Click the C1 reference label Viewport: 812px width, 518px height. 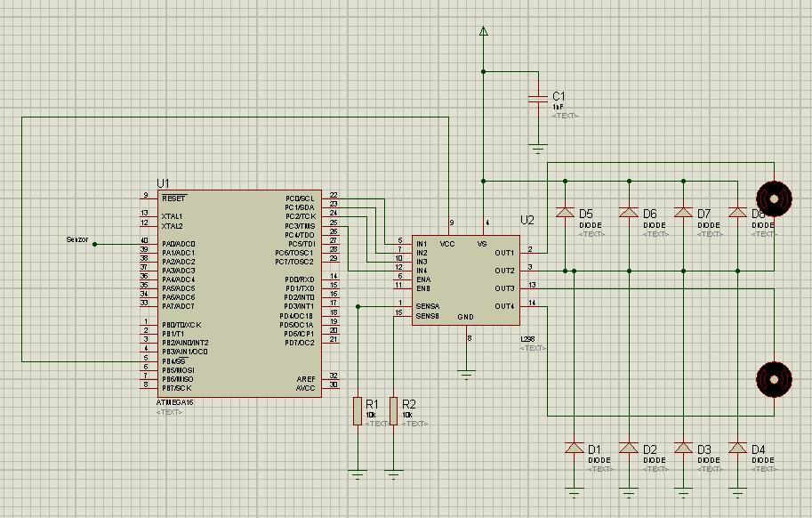[559, 96]
